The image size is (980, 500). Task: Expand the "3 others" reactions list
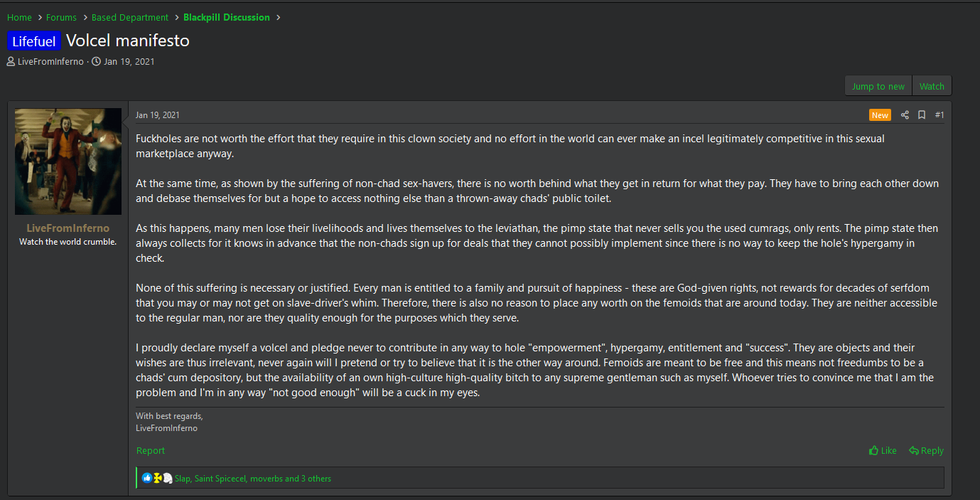[x=316, y=479]
